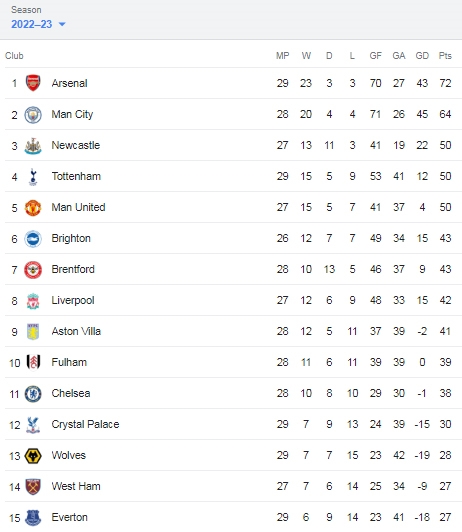Click the Everton club crest
This screenshot has height=532, width=462.
click(x=33, y=518)
